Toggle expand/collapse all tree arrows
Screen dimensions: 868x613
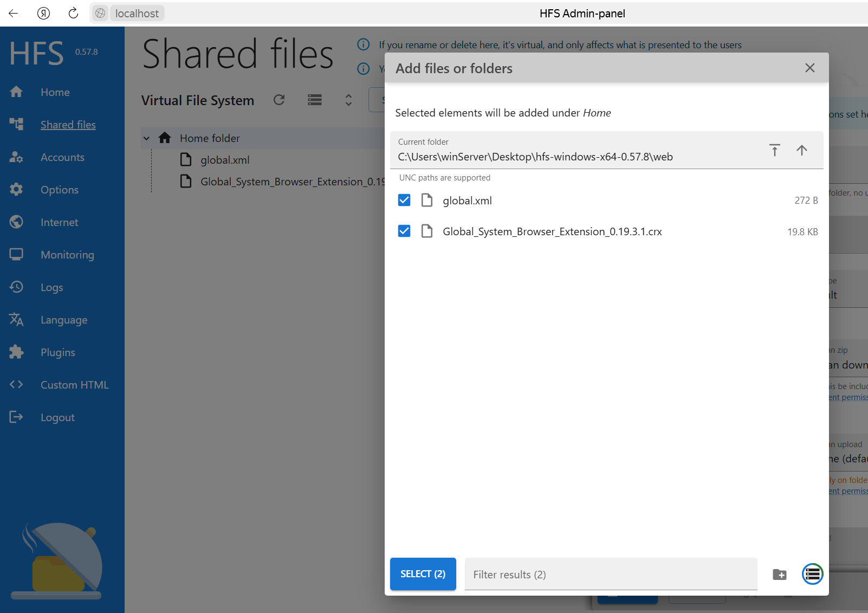tap(348, 100)
